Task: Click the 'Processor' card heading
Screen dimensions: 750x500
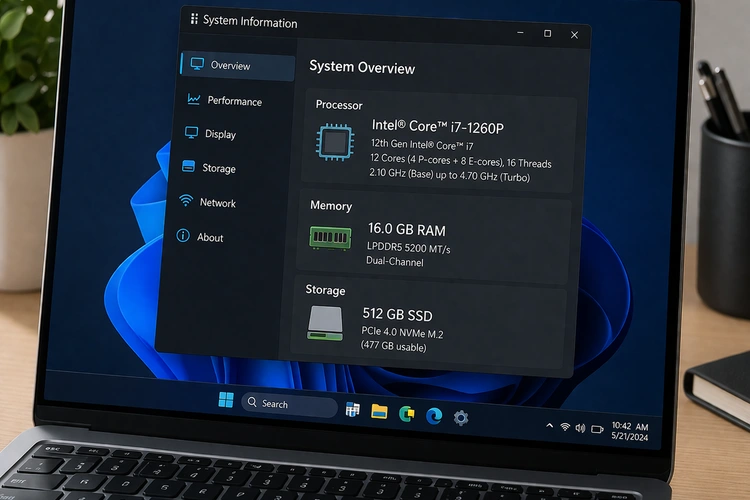Action: click(339, 105)
